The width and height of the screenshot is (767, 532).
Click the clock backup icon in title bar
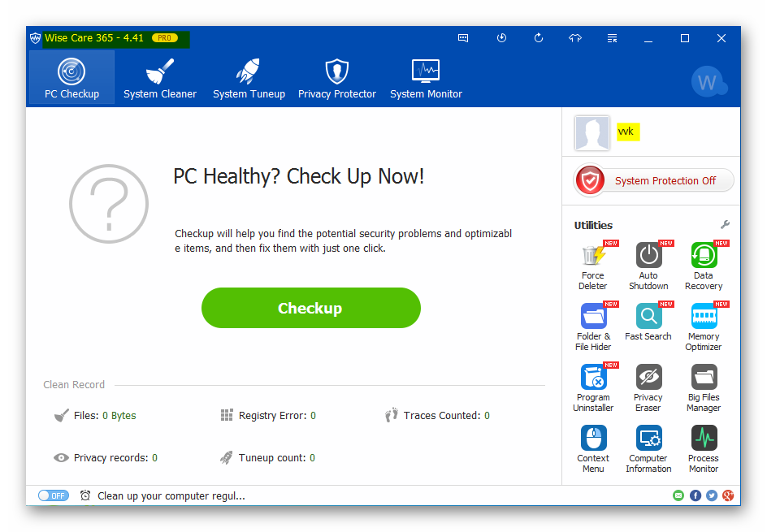pyautogui.click(x=501, y=38)
